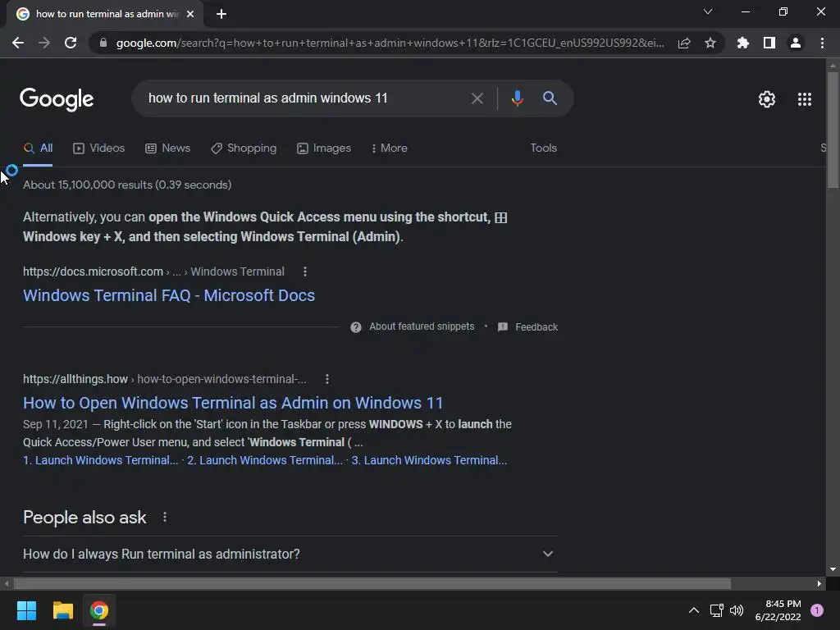
Task: Open the search Tools option
Action: [543, 148]
